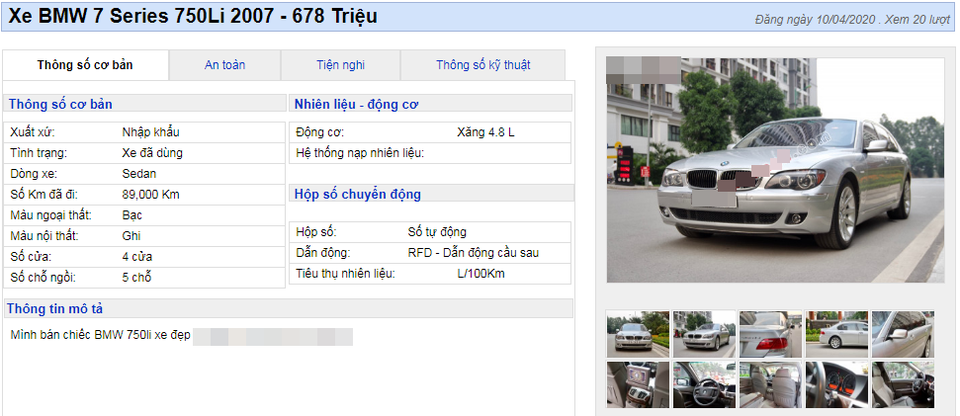Open thumbnail of rear seat screen

(638, 385)
